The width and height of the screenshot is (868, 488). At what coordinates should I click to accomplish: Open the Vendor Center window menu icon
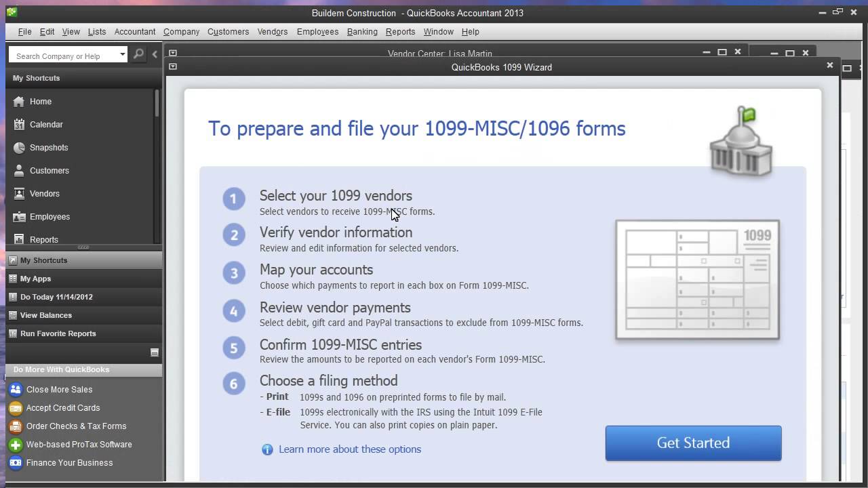173,53
